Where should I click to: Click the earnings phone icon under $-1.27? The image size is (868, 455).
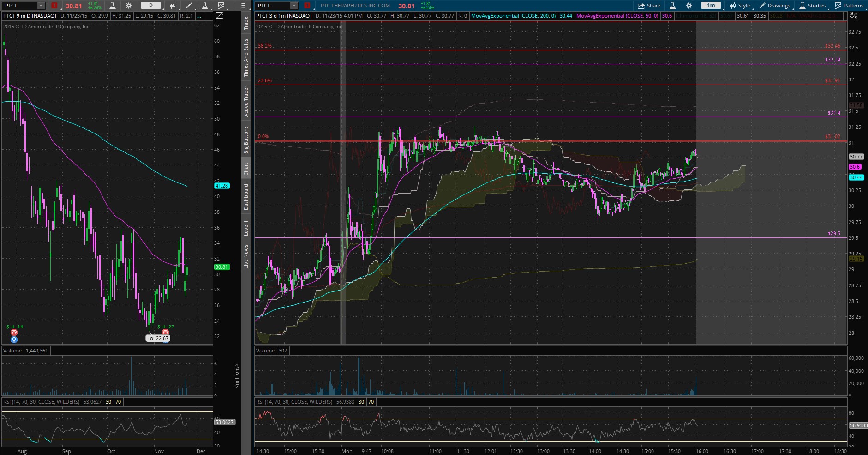[165, 333]
